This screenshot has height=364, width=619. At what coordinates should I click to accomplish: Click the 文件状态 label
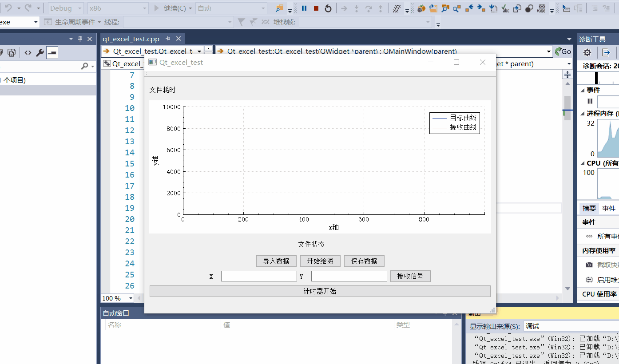(311, 244)
